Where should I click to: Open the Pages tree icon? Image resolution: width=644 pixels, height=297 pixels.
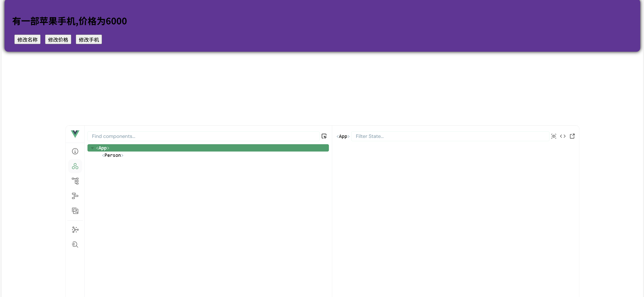coord(75,181)
